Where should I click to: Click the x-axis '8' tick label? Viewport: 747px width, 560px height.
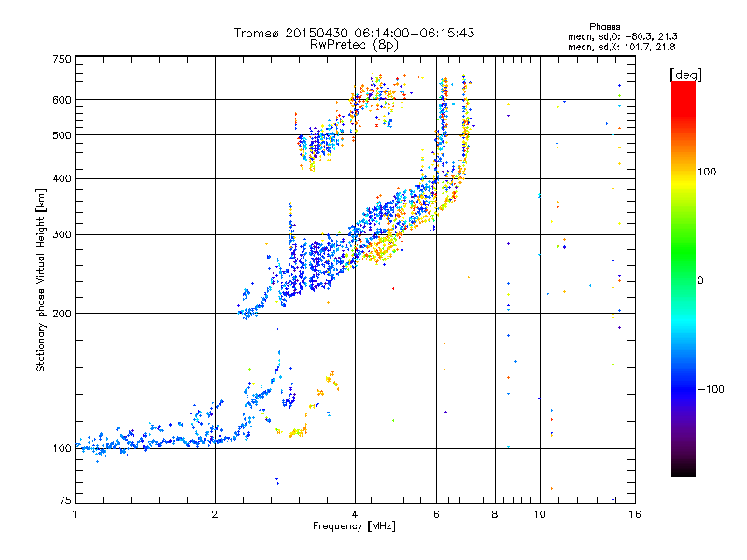[495, 514]
